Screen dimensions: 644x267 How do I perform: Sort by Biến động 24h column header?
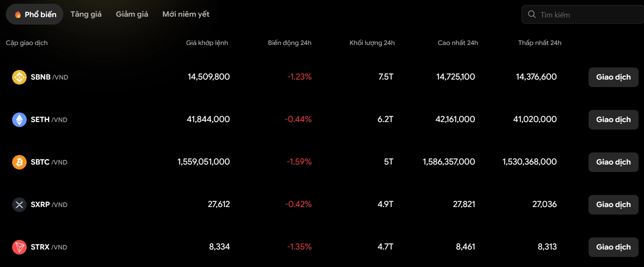coord(290,43)
